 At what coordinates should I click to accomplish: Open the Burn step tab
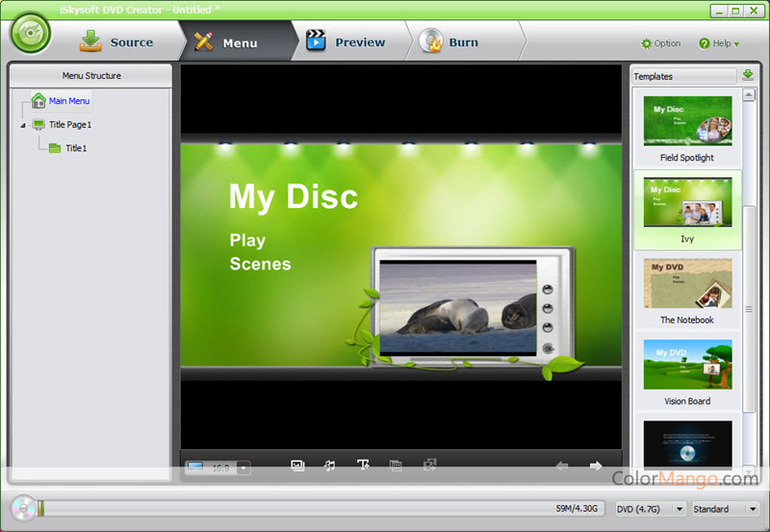point(449,41)
